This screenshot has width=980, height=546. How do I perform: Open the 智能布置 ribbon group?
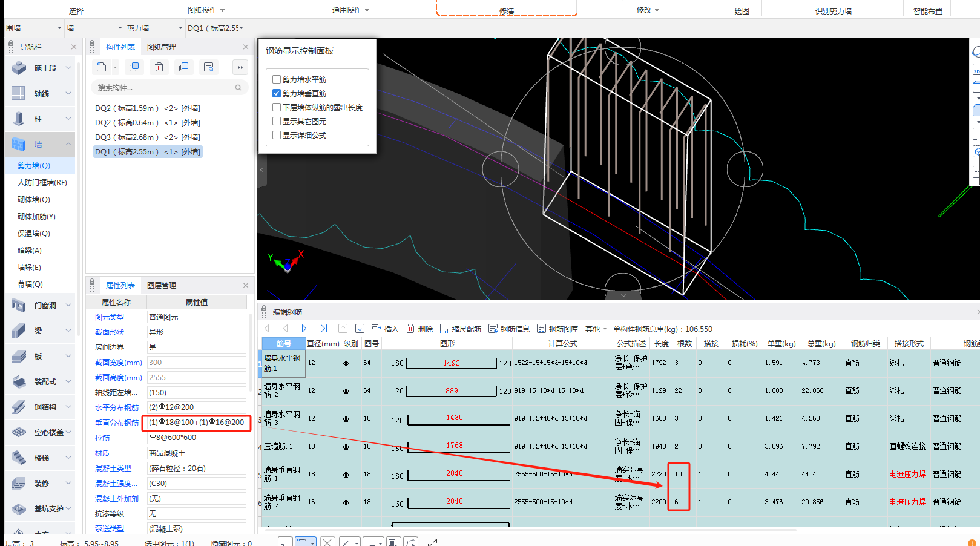(x=928, y=11)
